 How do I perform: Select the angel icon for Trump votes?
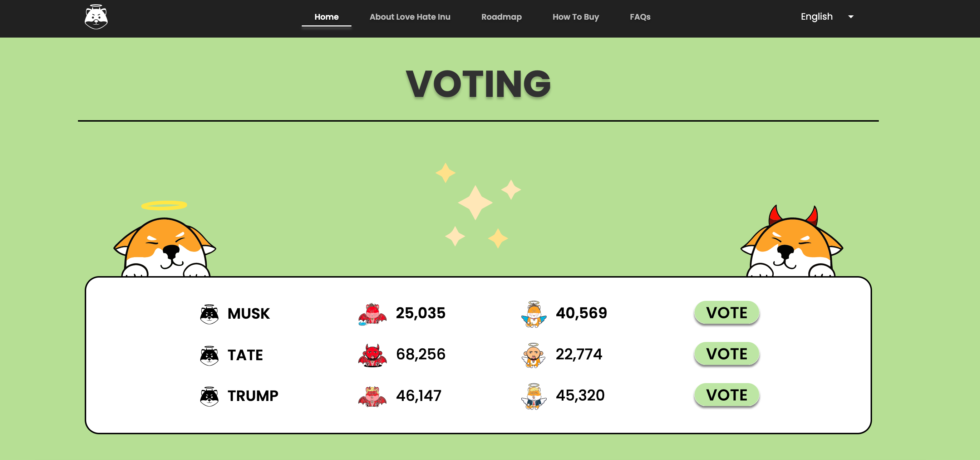(534, 396)
